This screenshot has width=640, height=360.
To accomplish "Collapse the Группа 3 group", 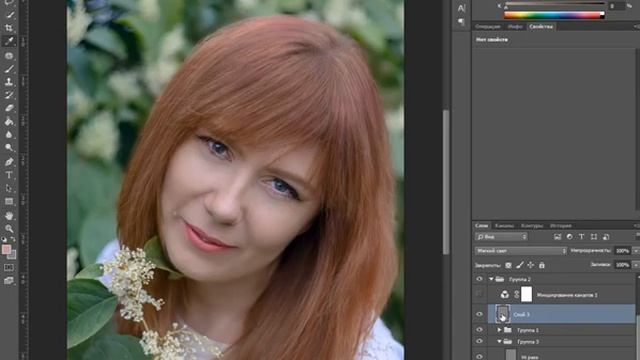I will (x=499, y=342).
